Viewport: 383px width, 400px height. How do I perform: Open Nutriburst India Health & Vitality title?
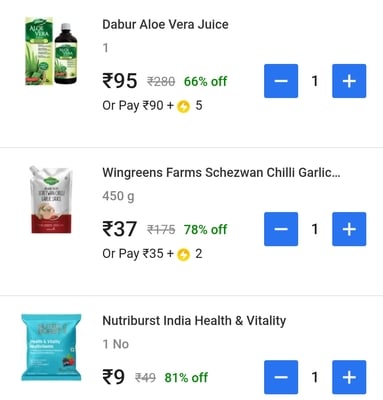click(x=194, y=321)
